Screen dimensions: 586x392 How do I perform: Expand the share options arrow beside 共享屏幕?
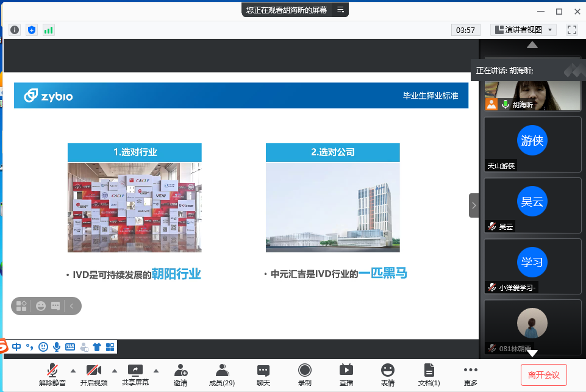click(156, 371)
